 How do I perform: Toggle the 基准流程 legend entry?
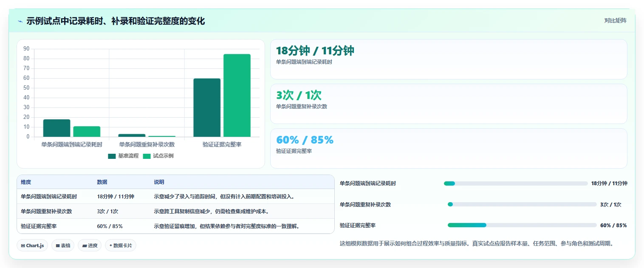tap(124, 156)
